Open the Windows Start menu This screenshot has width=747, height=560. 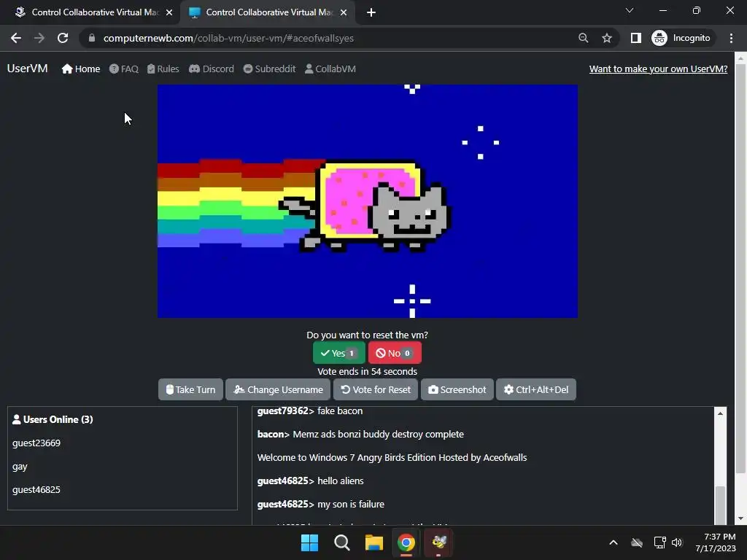(309, 542)
